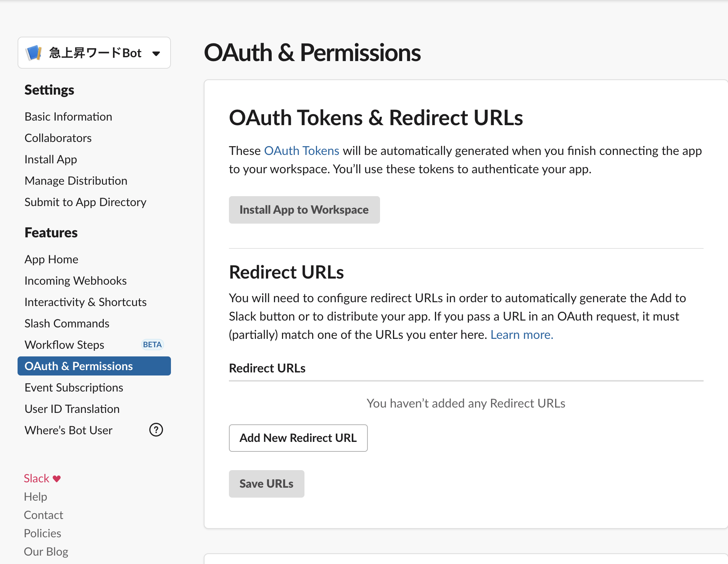Select Install App in sidebar

(x=51, y=160)
